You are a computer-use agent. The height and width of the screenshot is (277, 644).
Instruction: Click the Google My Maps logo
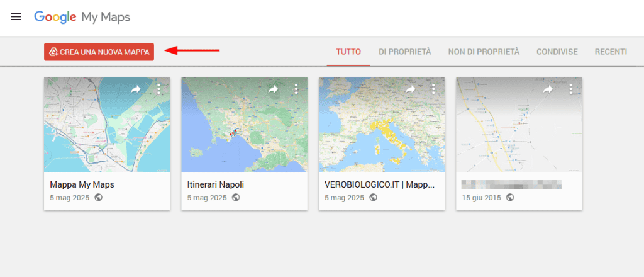click(x=82, y=17)
